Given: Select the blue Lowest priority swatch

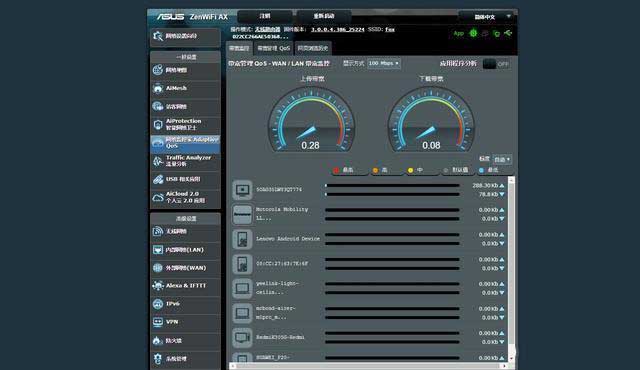Looking at the screenshot, I should click(x=481, y=170).
